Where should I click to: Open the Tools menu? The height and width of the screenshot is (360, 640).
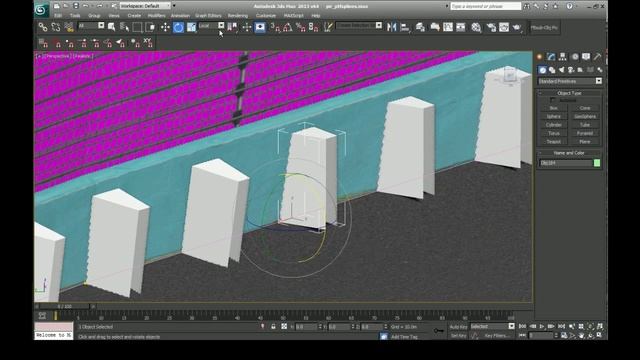75,16
